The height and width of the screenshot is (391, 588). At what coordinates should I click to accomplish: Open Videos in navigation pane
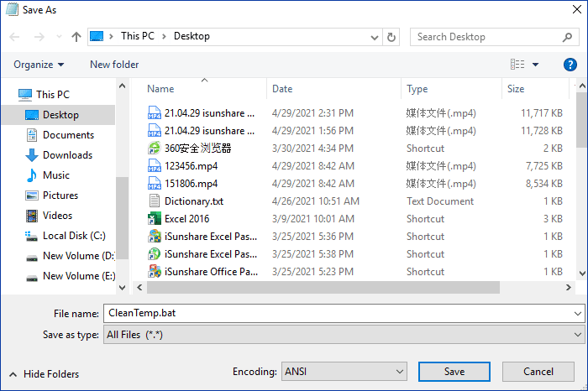pyautogui.click(x=49, y=216)
